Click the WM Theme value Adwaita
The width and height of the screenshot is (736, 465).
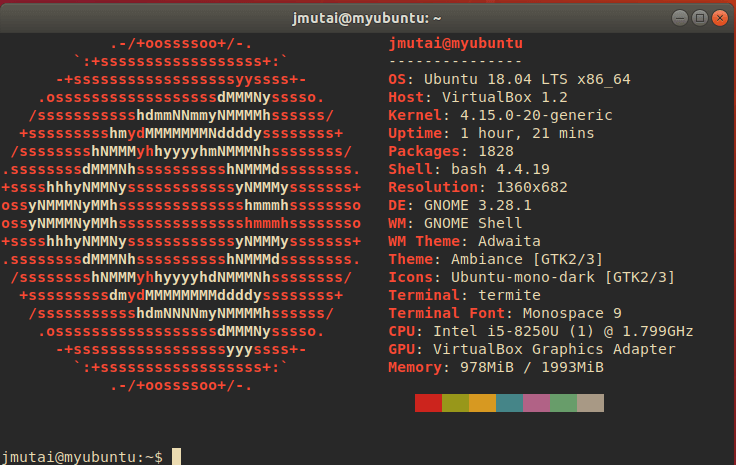click(509, 241)
